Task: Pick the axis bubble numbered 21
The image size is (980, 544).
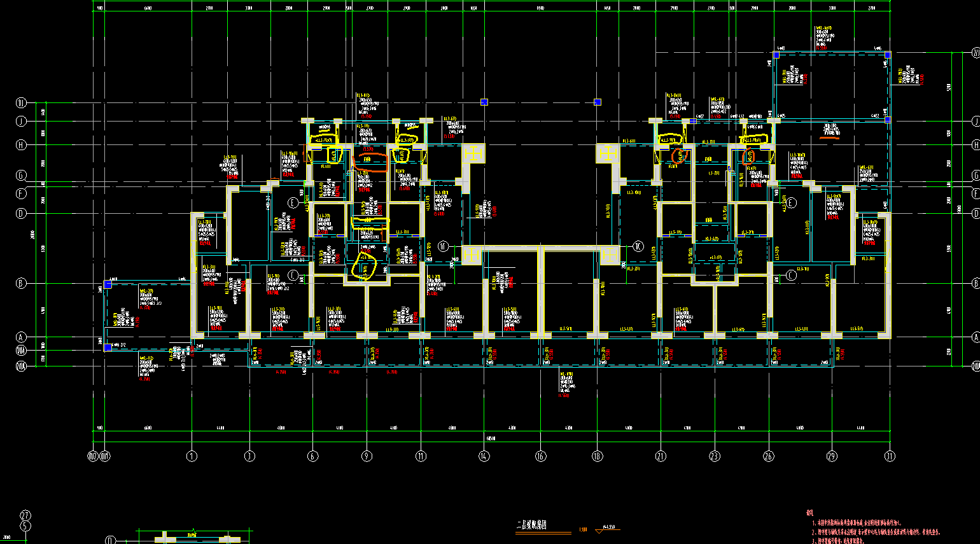Action: pos(661,456)
